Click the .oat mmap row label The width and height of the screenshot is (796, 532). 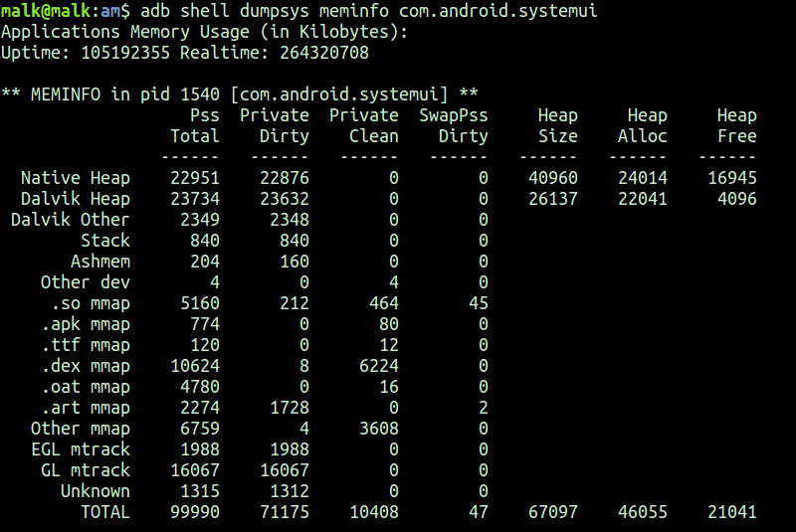(x=86, y=387)
